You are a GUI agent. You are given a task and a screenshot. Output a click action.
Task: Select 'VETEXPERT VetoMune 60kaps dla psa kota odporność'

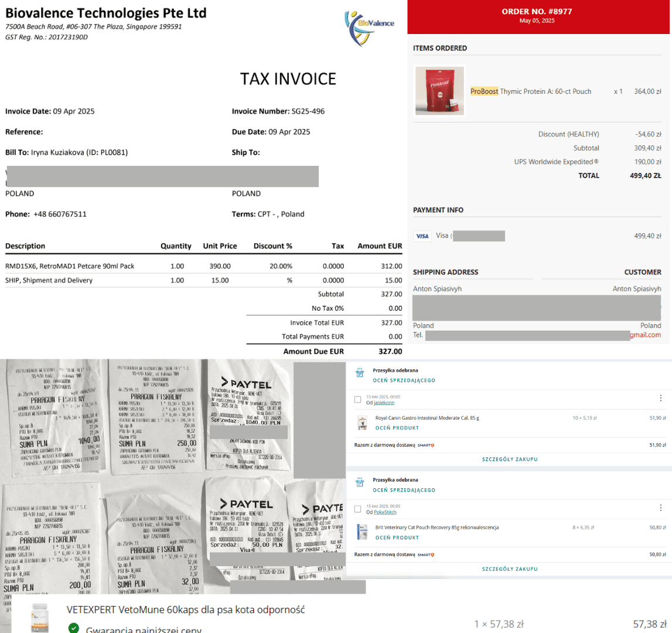click(186, 610)
